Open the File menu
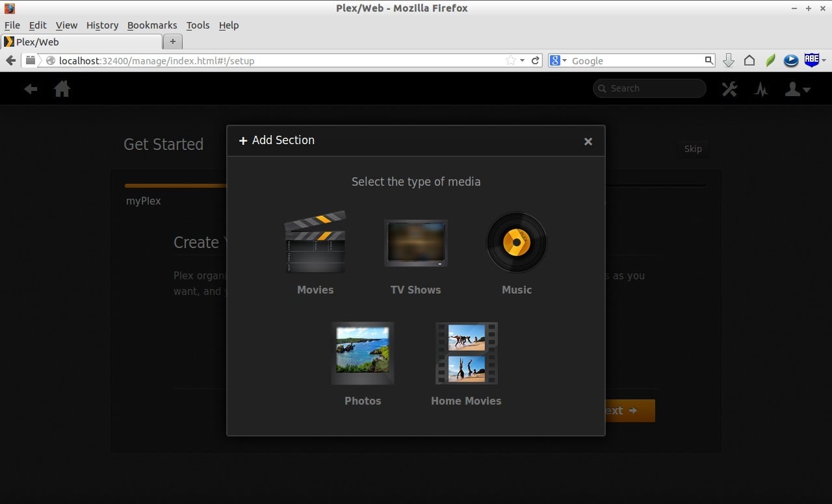The width and height of the screenshot is (832, 504). (12, 25)
